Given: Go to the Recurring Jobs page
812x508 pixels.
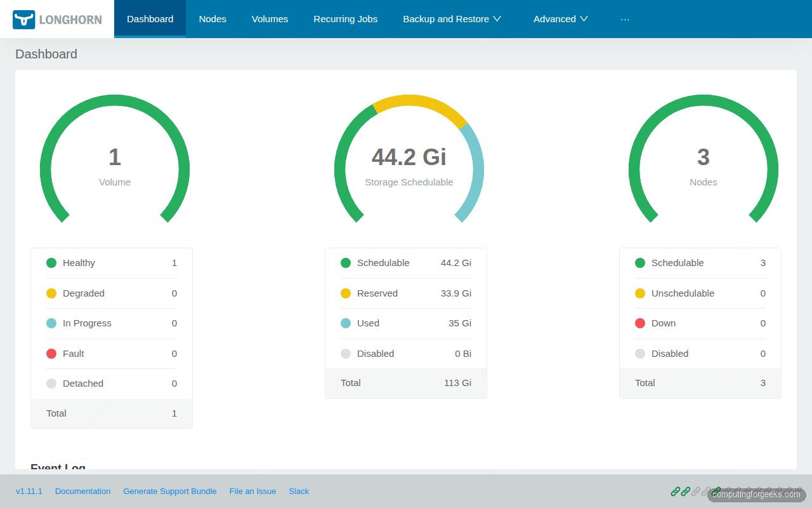Looking at the screenshot, I should pos(345,18).
